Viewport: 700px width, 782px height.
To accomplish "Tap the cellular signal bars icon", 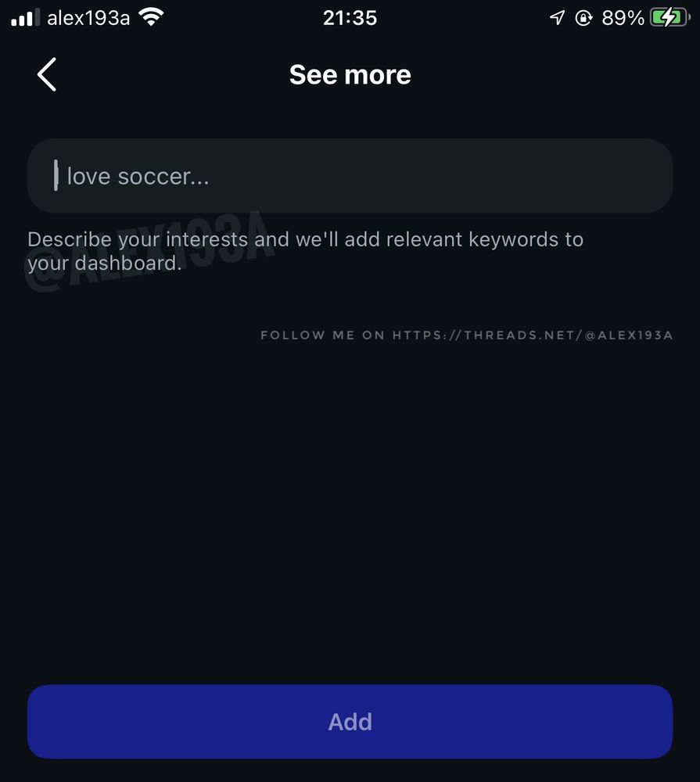I will [x=25, y=17].
